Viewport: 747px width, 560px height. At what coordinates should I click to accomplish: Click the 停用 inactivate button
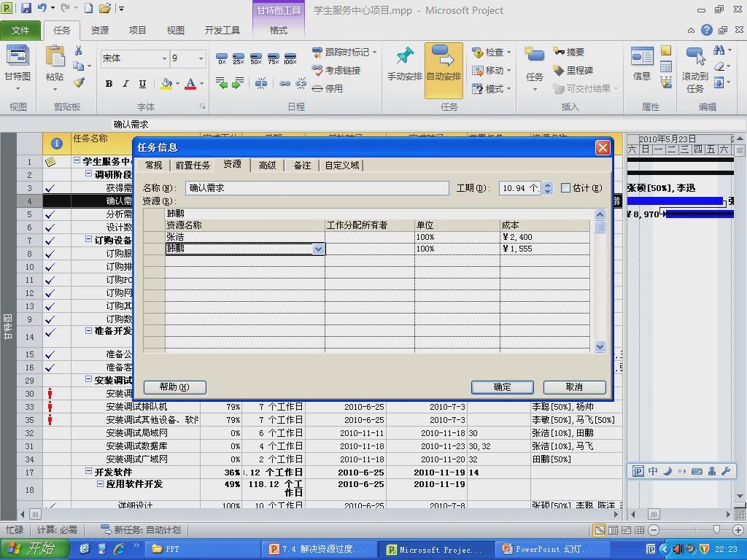(x=328, y=88)
